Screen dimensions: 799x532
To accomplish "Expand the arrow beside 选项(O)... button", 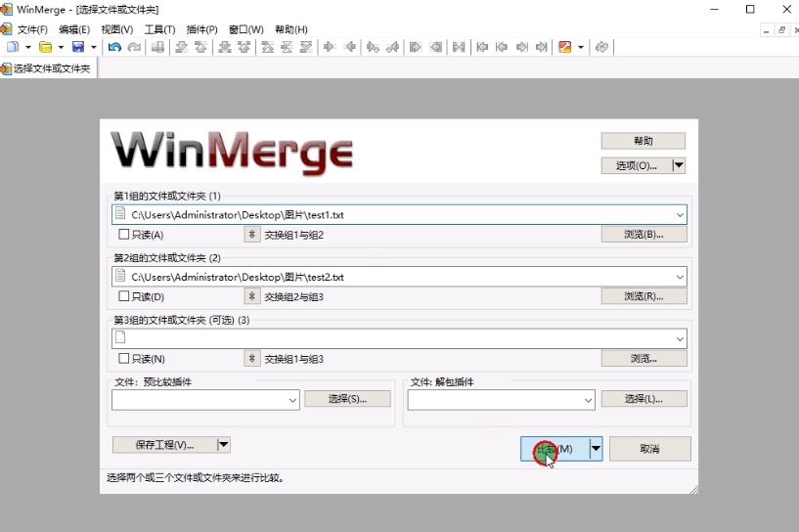I will click(679, 165).
